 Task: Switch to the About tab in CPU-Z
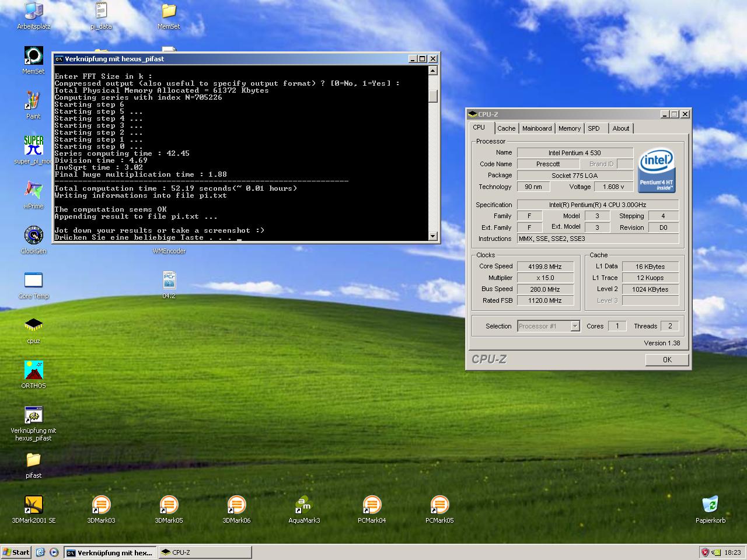click(621, 128)
